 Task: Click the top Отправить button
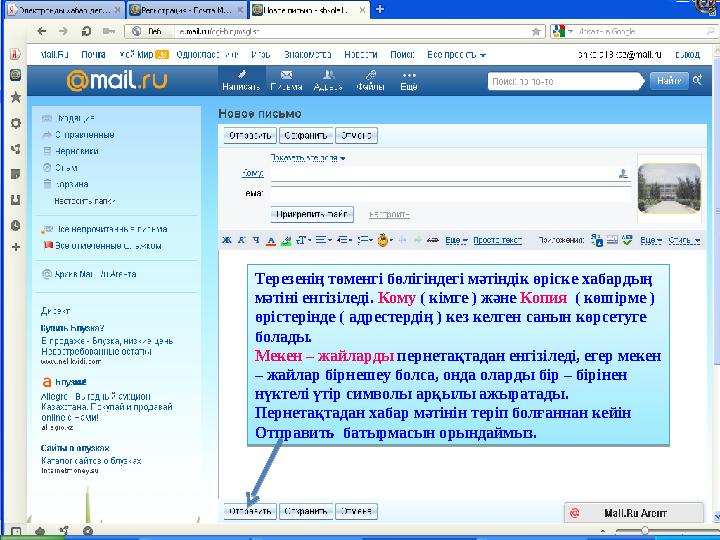(250, 135)
